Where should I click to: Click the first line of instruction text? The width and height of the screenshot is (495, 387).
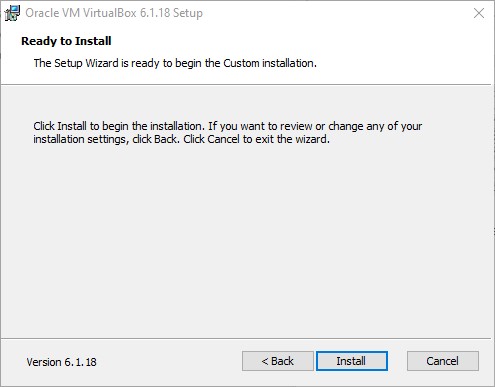click(x=228, y=126)
